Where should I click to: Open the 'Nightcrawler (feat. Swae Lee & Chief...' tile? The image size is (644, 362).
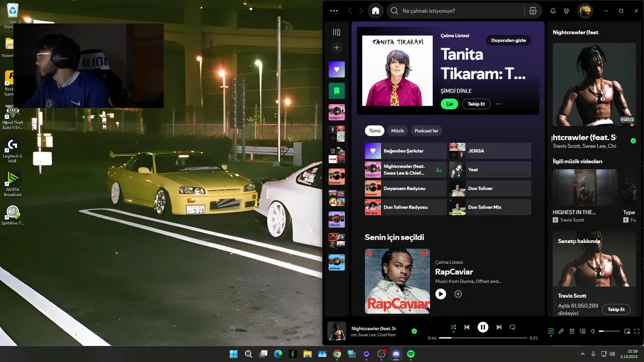pos(406,169)
